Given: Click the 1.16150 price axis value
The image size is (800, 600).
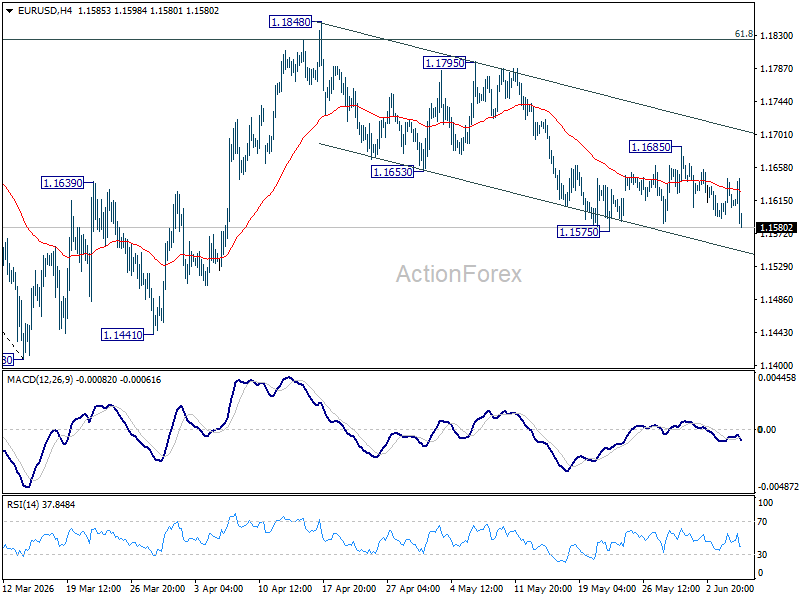Looking at the screenshot, I should coord(777,201).
